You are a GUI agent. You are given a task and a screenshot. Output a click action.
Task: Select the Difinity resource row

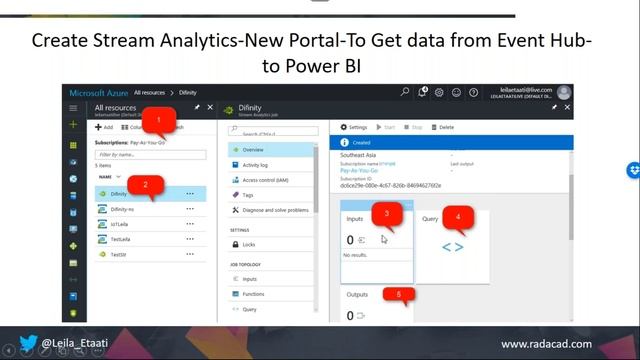pos(151,194)
